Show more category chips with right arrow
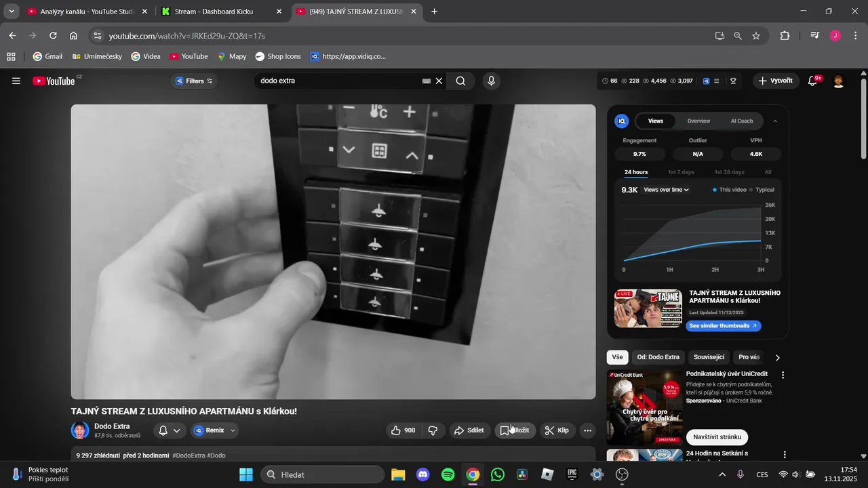This screenshot has height=488, width=868. click(x=778, y=357)
